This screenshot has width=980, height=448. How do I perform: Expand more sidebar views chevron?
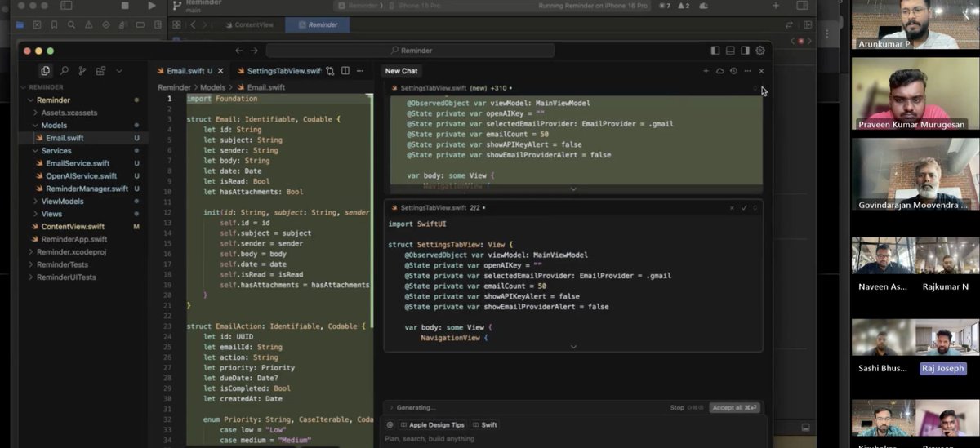(x=119, y=71)
